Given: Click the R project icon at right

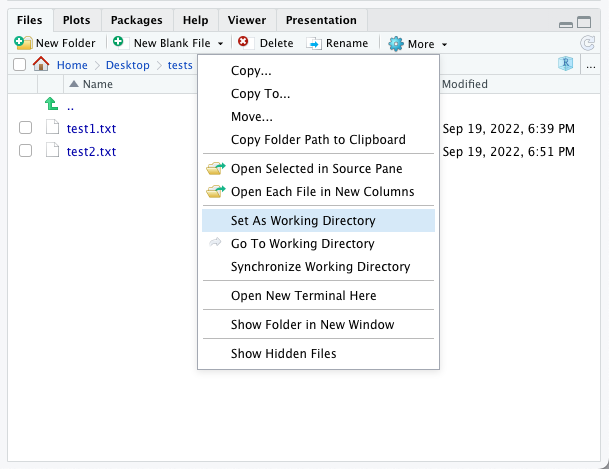Looking at the screenshot, I should pyautogui.click(x=566, y=64).
